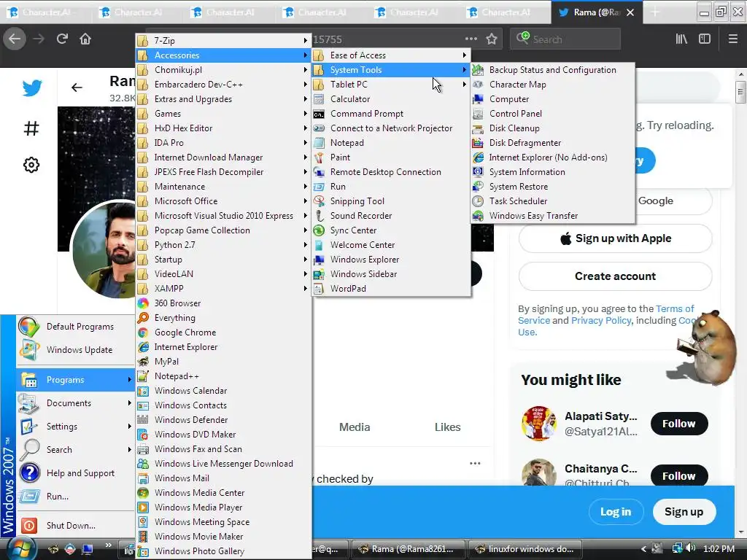
Task: Click the Create account button
Action: tap(615, 276)
